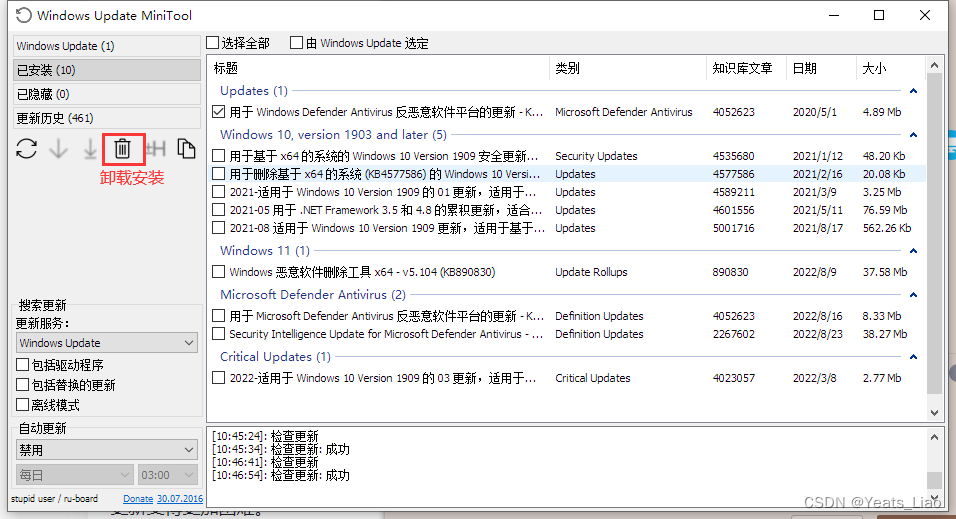Open the Donate link

click(x=138, y=499)
